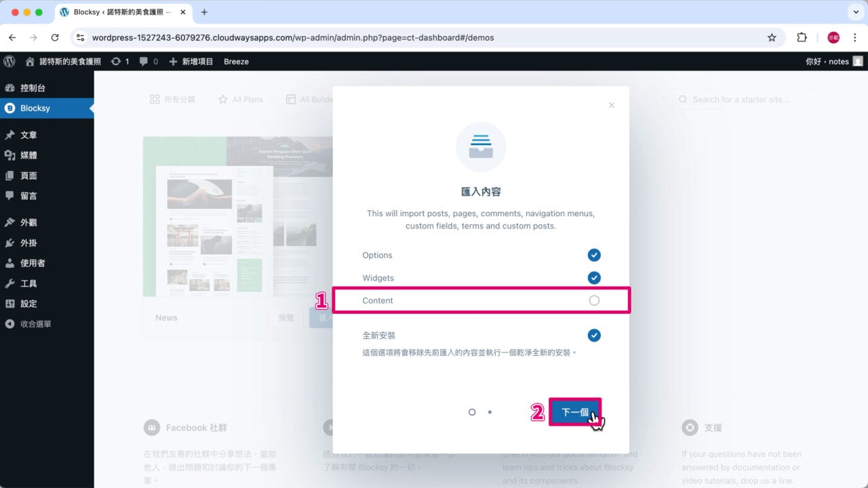Open the 外觀 appearance menu in sidebar
This screenshot has height=488, width=868.
(28, 222)
